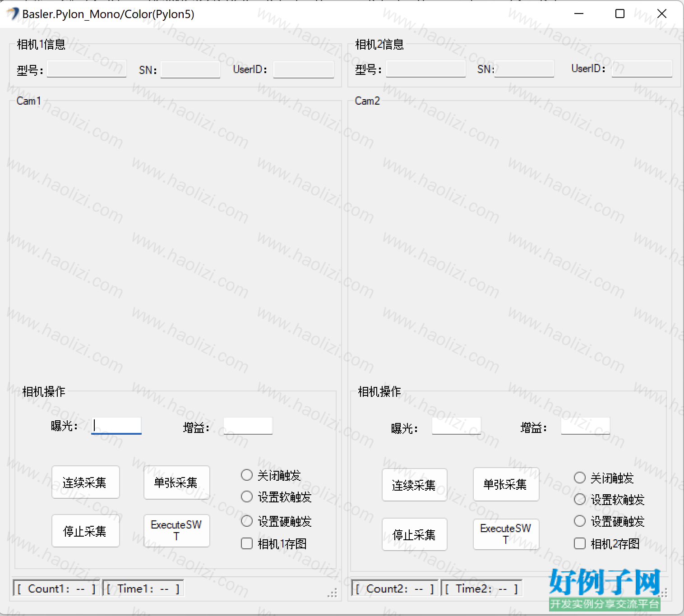Select camera 2 关闭触发 radio button

(580, 478)
